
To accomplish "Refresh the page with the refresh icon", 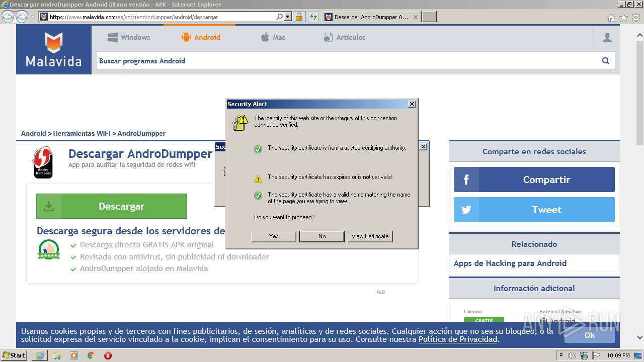I will [313, 17].
